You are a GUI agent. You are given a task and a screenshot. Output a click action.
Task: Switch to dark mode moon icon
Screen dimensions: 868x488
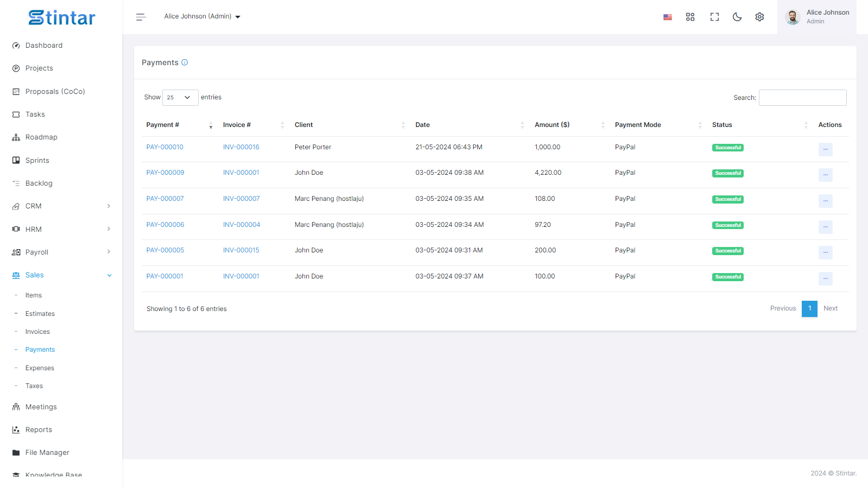[x=737, y=17]
